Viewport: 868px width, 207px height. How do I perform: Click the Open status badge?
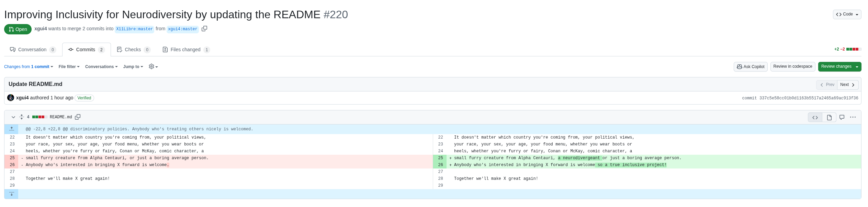click(x=18, y=29)
